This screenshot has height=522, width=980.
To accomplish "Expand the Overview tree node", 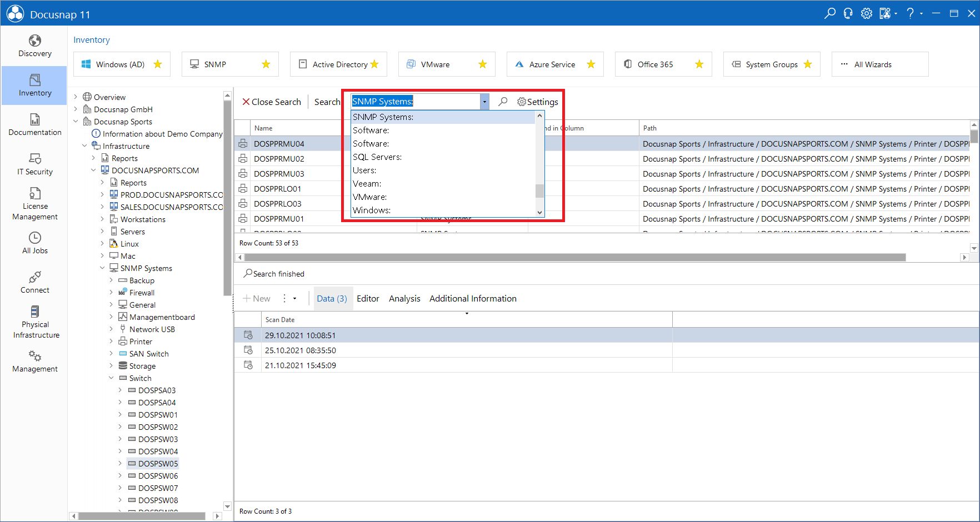I will pos(76,97).
